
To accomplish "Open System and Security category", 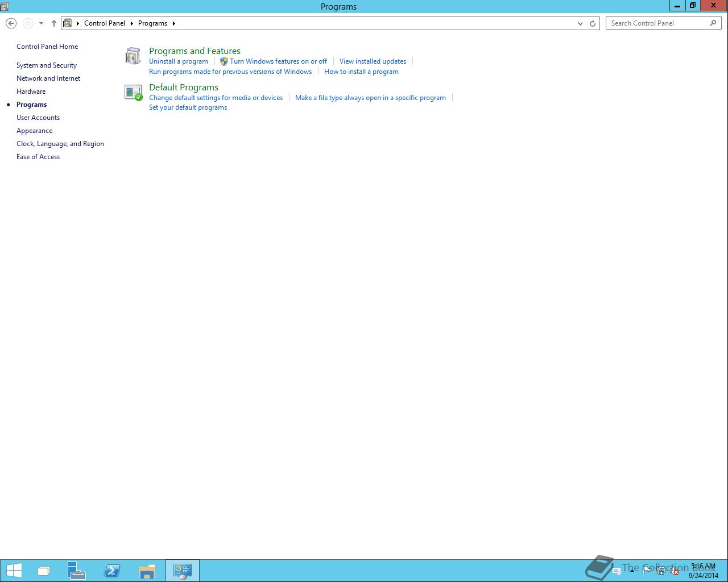I will pyautogui.click(x=47, y=65).
